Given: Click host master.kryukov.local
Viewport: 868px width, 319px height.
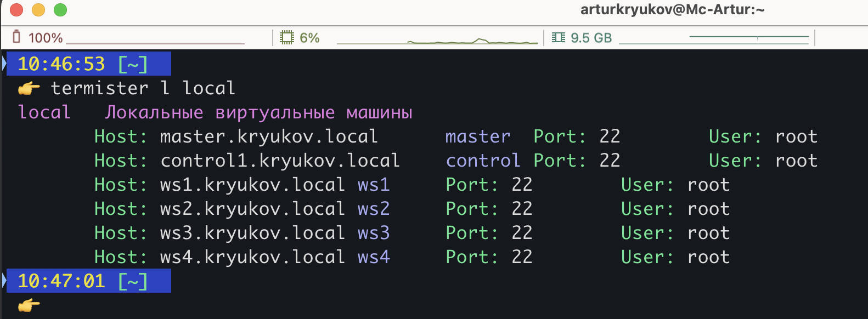Looking at the screenshot, I should [269, 136].
